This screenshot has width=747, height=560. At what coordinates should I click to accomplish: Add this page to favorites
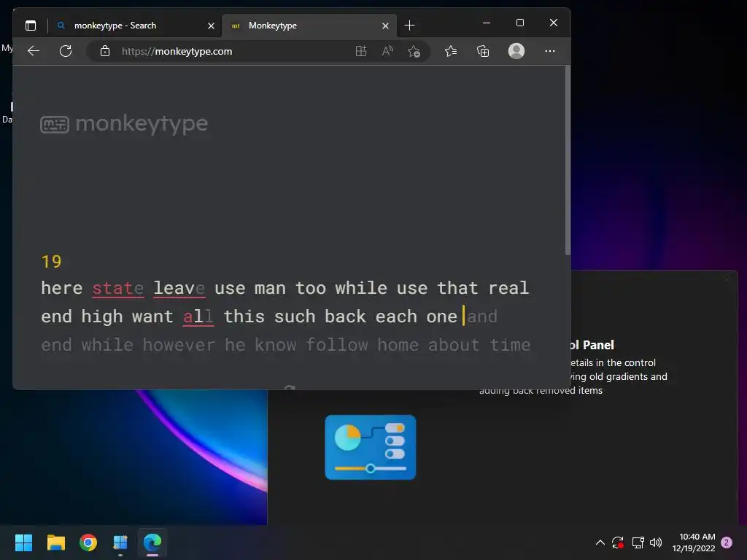coord(414,51)
